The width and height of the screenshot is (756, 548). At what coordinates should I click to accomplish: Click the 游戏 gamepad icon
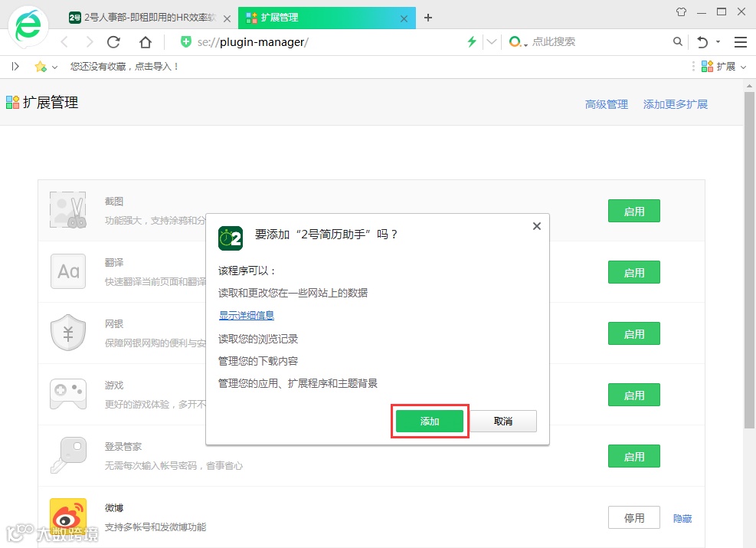68,394
